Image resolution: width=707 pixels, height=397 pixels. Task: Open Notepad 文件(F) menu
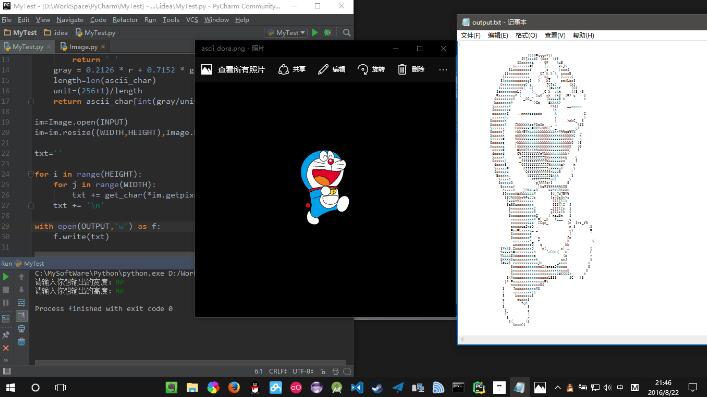470,35
